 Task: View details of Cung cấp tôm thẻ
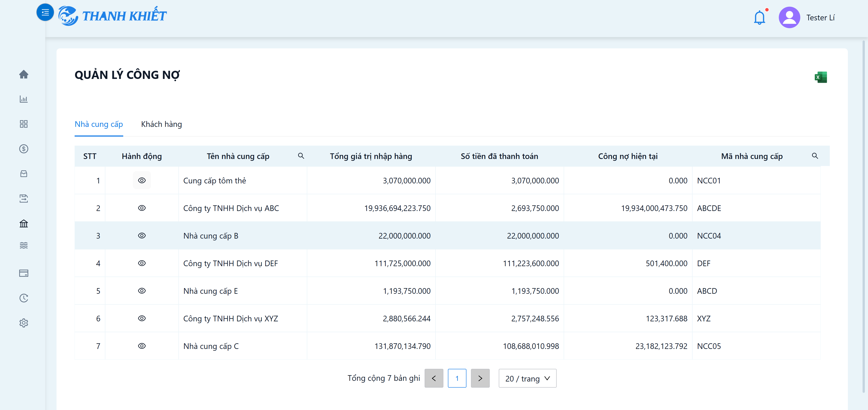click(x=142, y=180)
